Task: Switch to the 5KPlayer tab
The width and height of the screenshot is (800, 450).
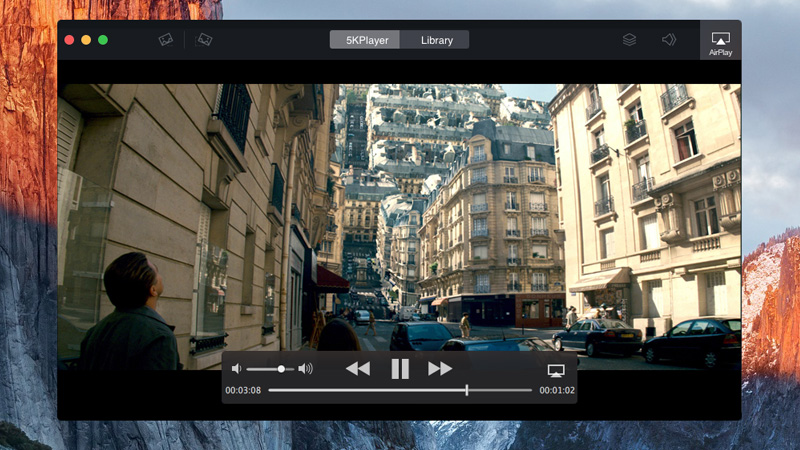Action: click(365, 40)
